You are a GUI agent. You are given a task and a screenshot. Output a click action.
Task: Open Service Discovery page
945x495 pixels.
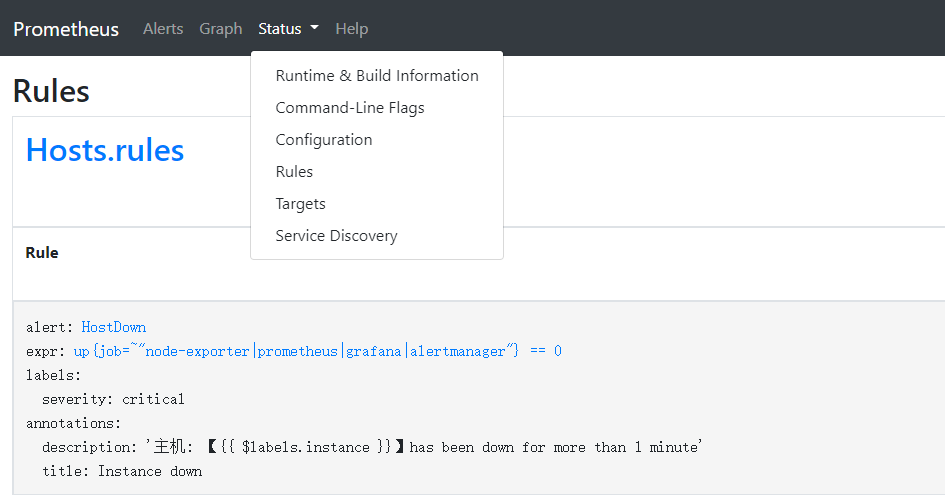336,236
